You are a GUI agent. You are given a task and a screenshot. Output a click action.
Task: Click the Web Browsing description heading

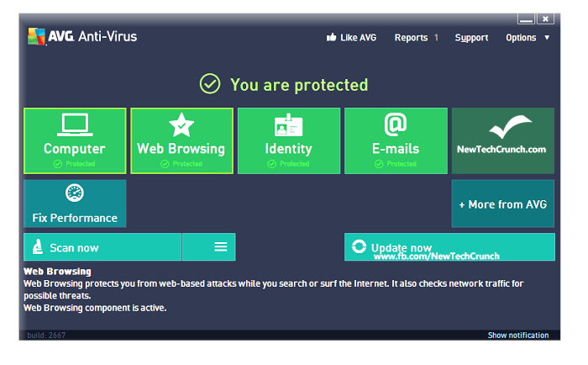coord(57,271)
